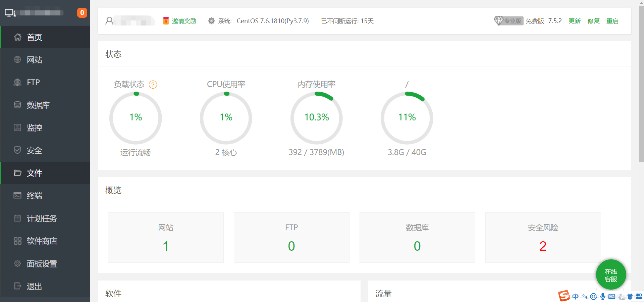The height and width of the screenshot is (302, 644).
Task: Click the 更新 update link
Action: tap(575, 21)
